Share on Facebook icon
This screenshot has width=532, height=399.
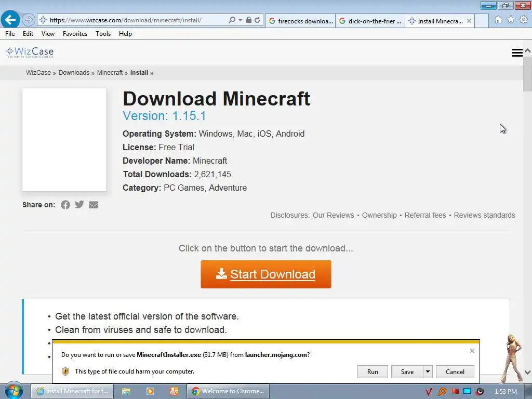(65, 205)
